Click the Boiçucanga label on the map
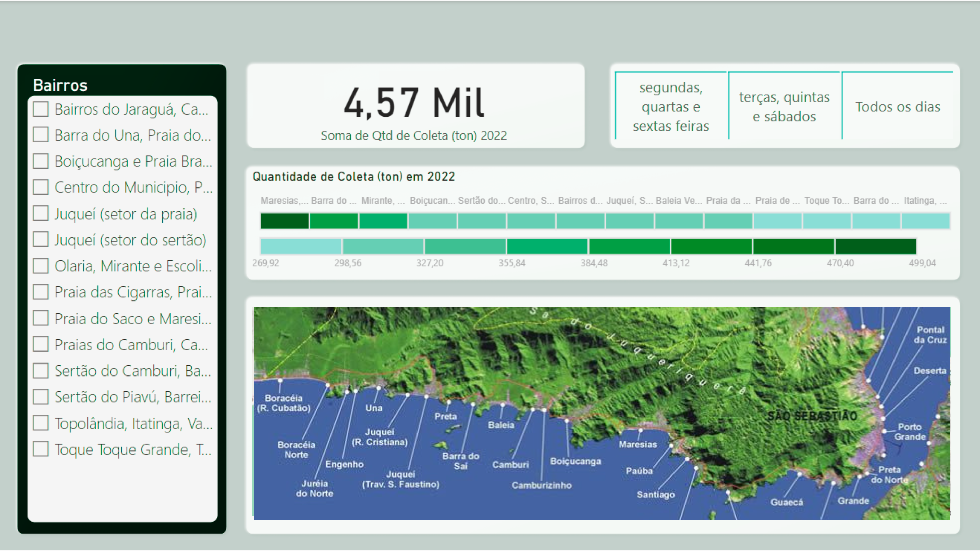 (x=575, y=461)
